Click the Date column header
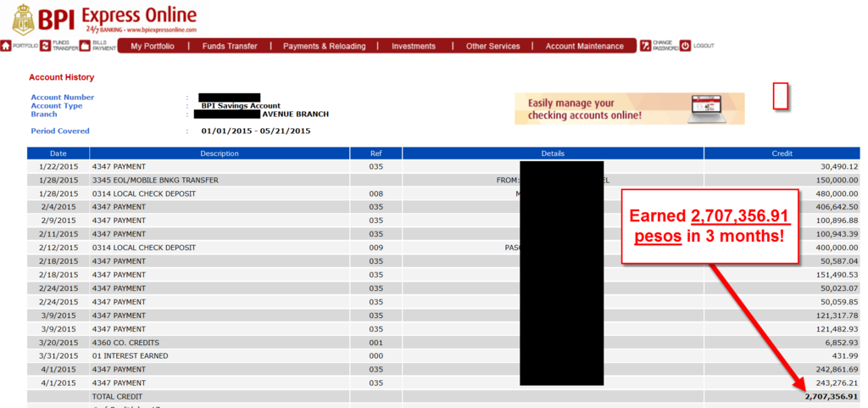 coord(58,154)
